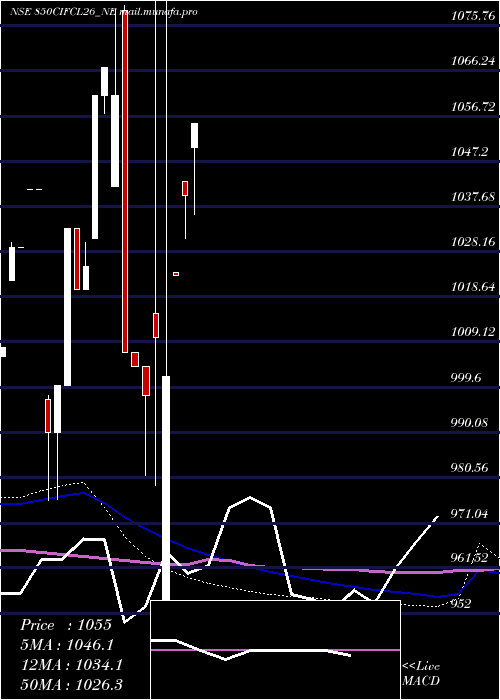Click the price label 980.56
500x700 pixels.
(469, 468)
